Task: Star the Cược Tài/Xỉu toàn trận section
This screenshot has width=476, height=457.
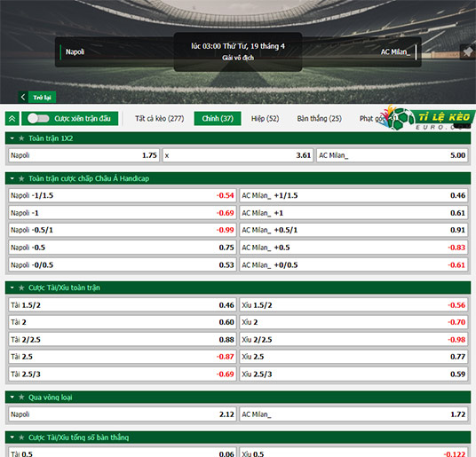Action: tap(21, 288)
